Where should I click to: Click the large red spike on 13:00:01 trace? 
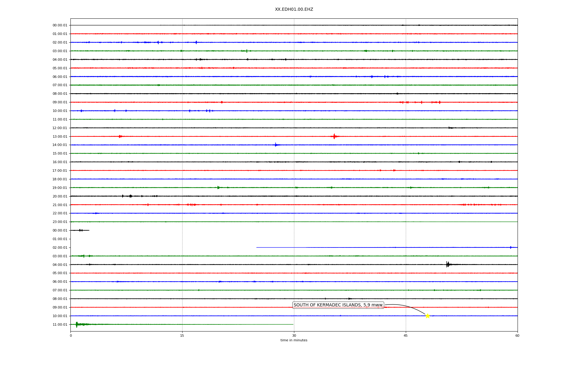pyautogui.click(x=334, y=136)
